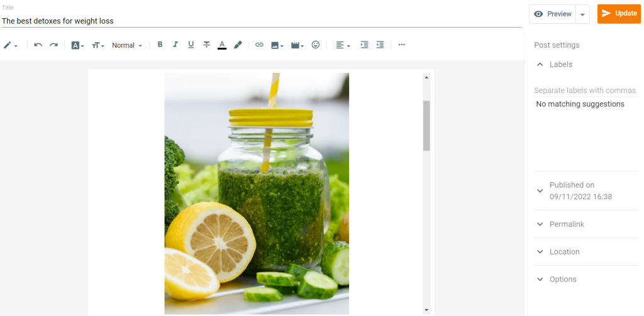Open the font type menu
The height and width of the screenshot is (316, 644).
(x=77, y=45)
